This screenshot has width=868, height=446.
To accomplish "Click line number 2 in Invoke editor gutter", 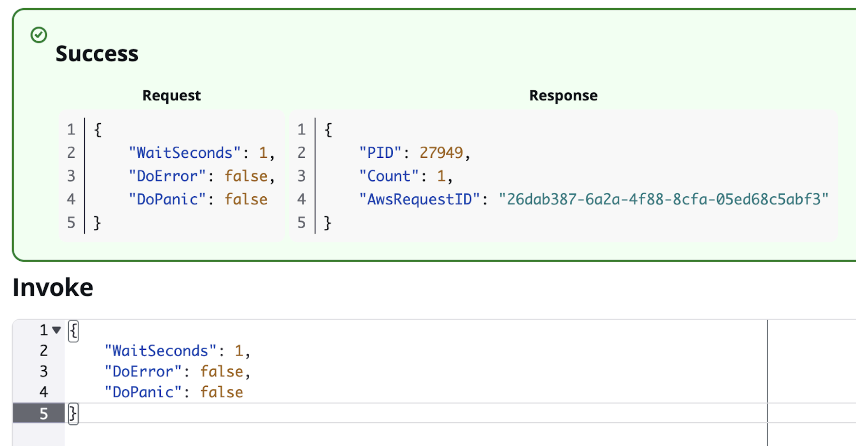I will tap(44, 351).
